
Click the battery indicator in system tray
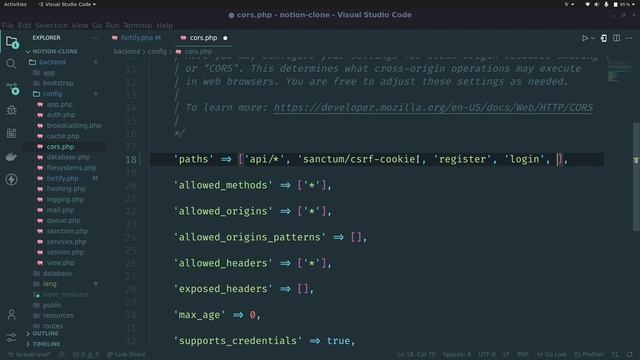pos(622,4)
